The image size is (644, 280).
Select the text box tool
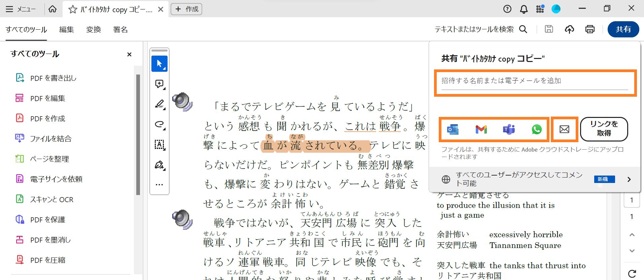pos(159,145)
